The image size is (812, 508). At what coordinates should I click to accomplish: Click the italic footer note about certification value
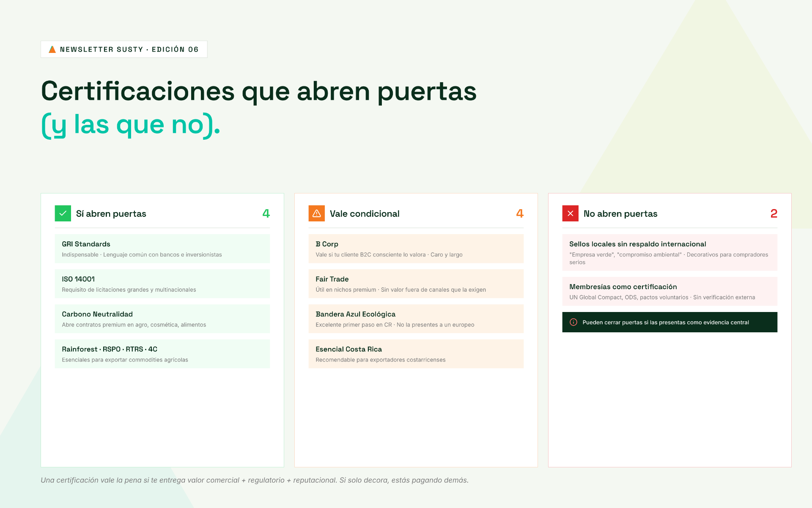click(255, 480)
